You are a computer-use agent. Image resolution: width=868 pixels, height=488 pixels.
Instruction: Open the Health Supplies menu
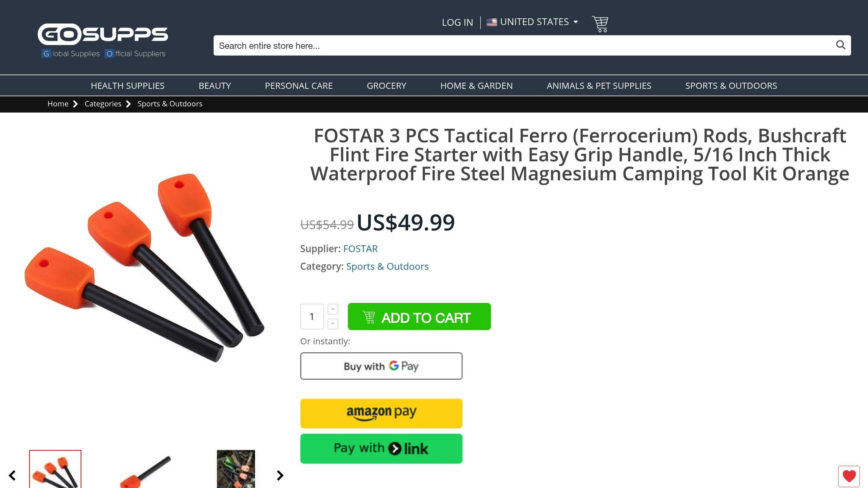pos(127,85)
